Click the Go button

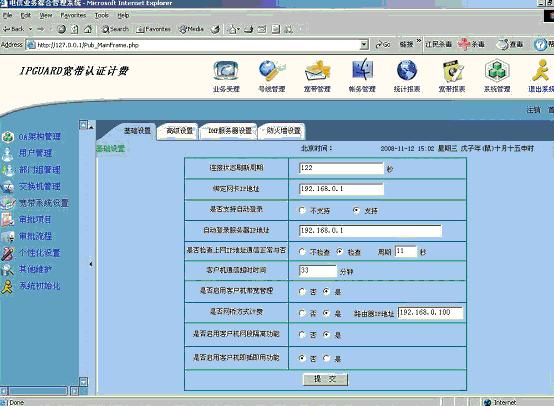(383, 45)
